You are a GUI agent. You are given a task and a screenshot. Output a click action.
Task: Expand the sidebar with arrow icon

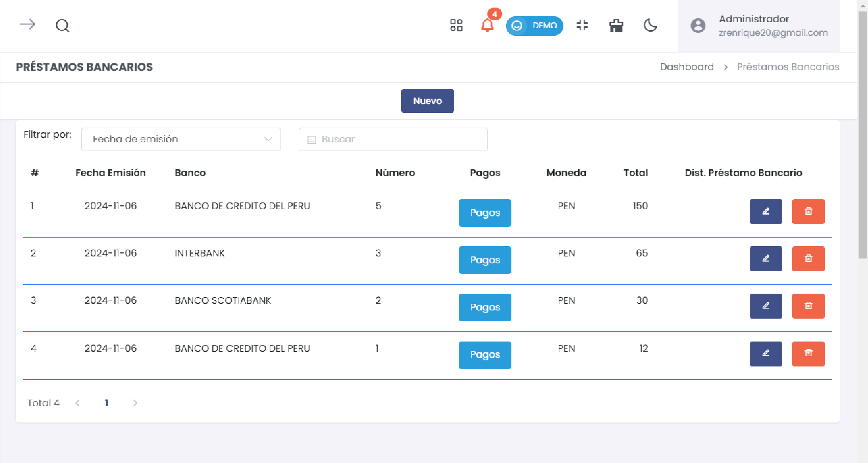point(27,25)
